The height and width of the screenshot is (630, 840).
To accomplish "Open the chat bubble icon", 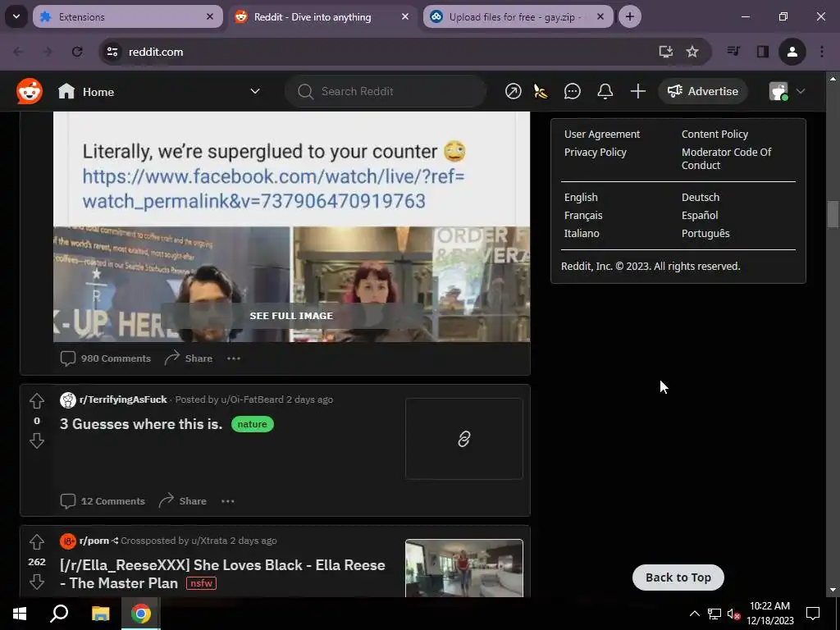I will click(572, 92).
